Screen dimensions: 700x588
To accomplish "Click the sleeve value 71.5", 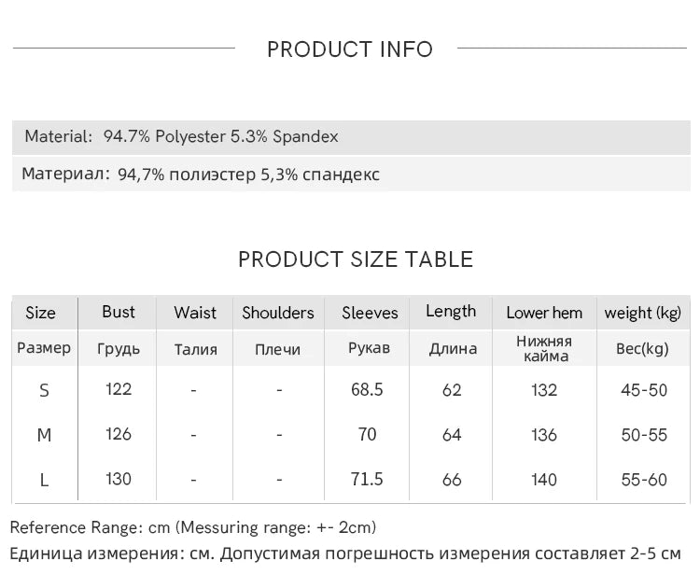I will pos(367,479).
